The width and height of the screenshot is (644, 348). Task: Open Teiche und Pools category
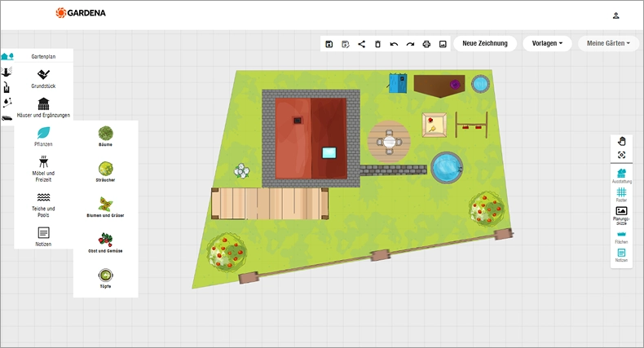[43, 205]
